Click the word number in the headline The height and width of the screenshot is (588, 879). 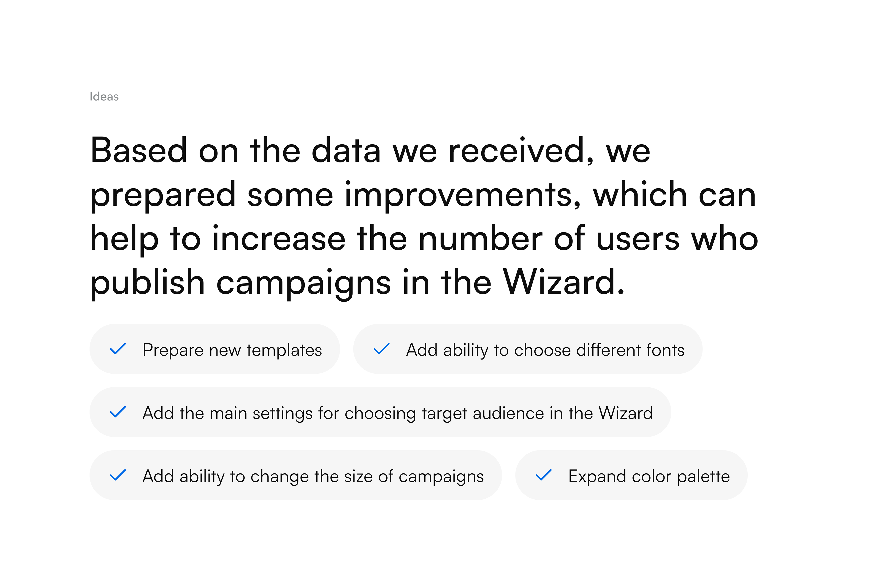coord(480,239)
